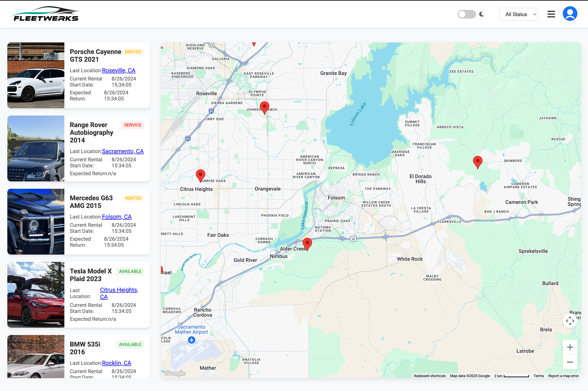Open the user profile avatar

click(570, 14)
